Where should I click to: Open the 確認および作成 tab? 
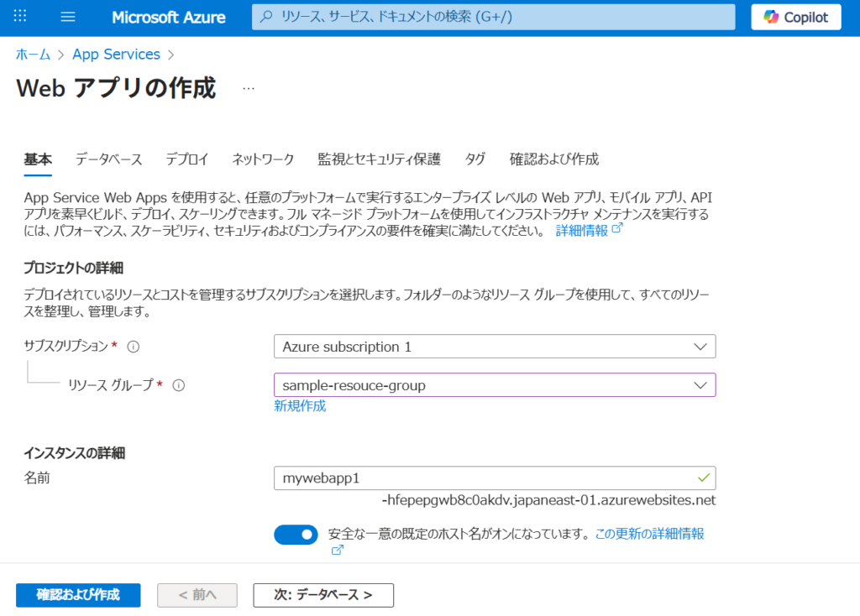554,159
